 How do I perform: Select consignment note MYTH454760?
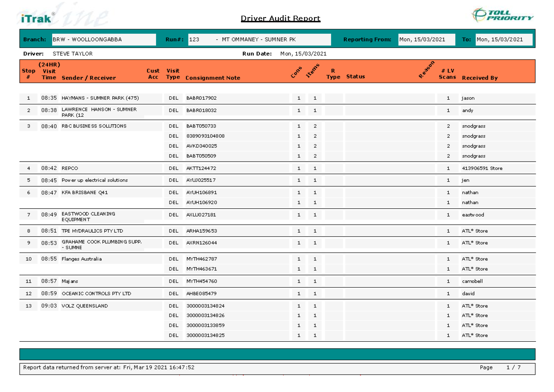tap(201, 281)
